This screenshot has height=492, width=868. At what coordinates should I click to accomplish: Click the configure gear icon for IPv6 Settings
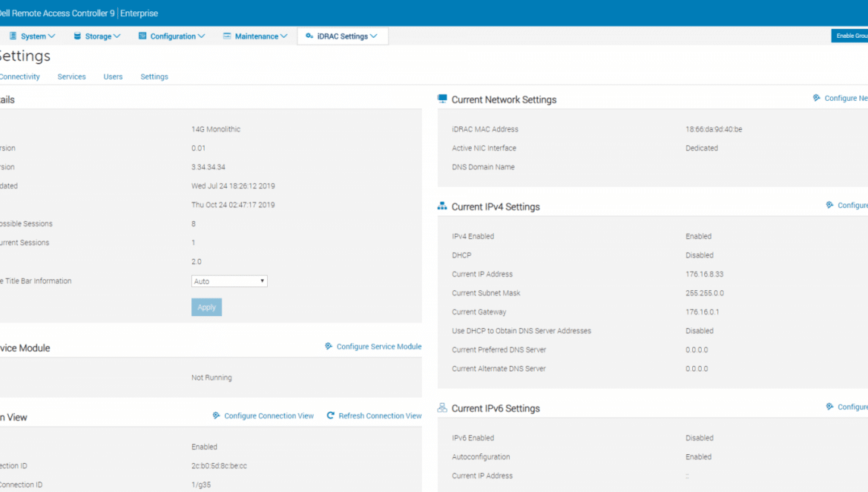pyautogui.click(x=830, y=407)
